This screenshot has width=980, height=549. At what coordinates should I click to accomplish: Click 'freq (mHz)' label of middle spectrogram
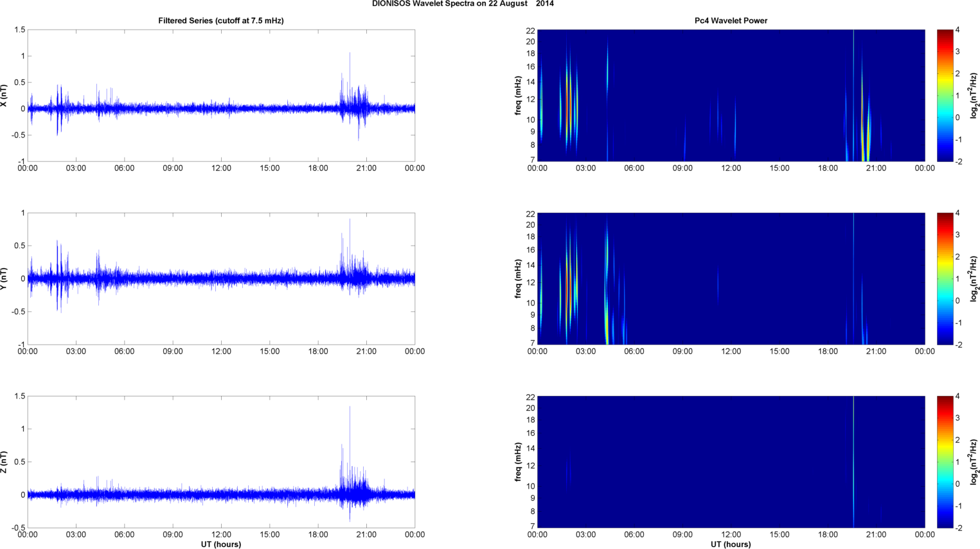(x=518, y=278)
